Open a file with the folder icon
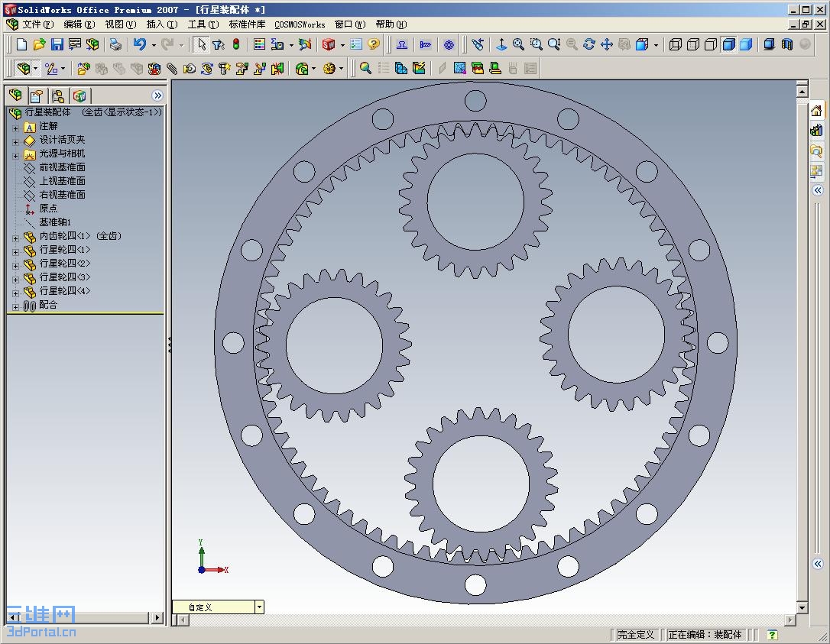Viewport: 830px width, 644px height. click(x=39, y=44)
